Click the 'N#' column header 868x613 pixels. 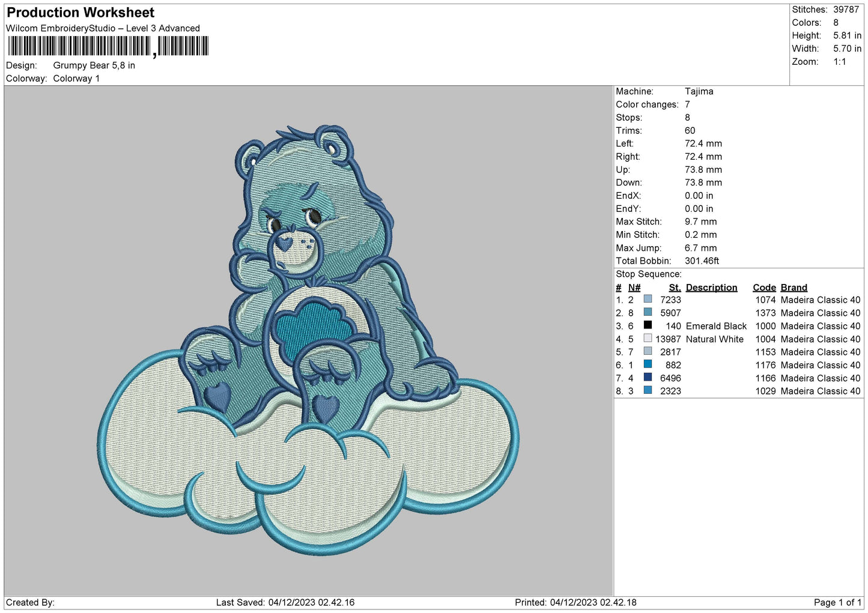634,288
